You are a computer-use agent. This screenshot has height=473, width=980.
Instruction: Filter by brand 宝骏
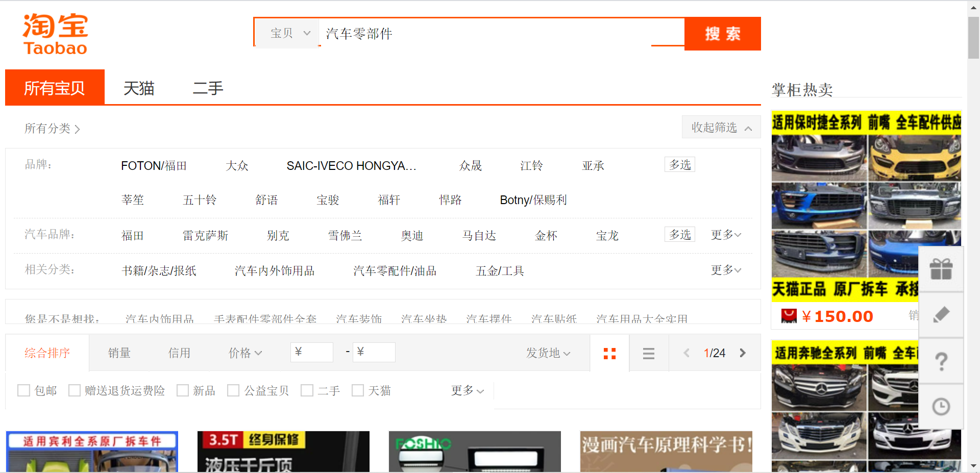point(328,200)
